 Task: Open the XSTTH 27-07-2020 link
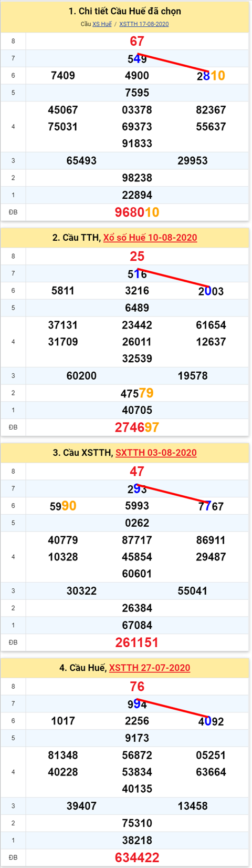[x=150, y=668]
